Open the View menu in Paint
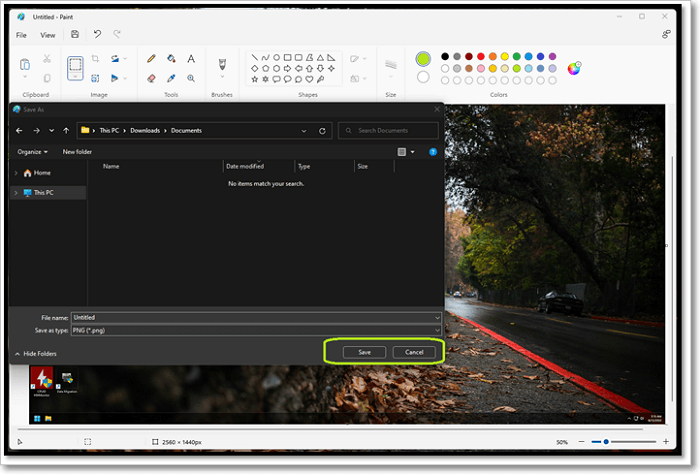This screenshot has height=474, width=700. pyautogui.click(x=48, y=35)
